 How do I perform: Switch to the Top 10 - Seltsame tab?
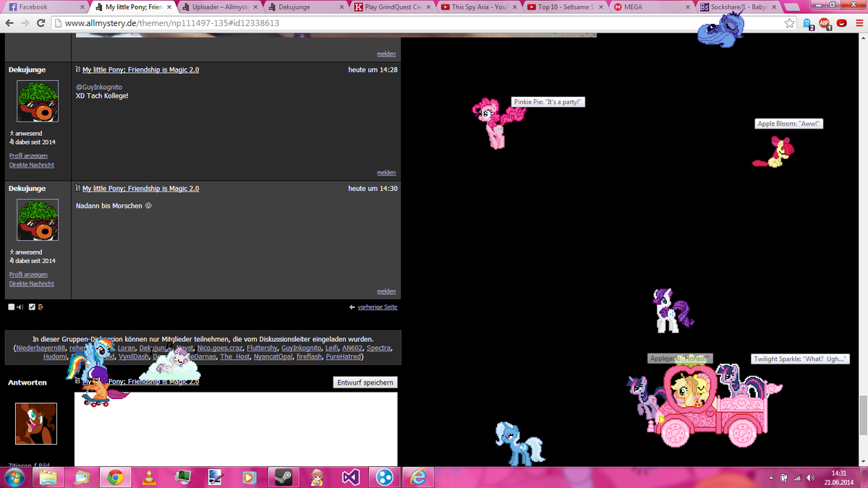[x=566, y=7]
